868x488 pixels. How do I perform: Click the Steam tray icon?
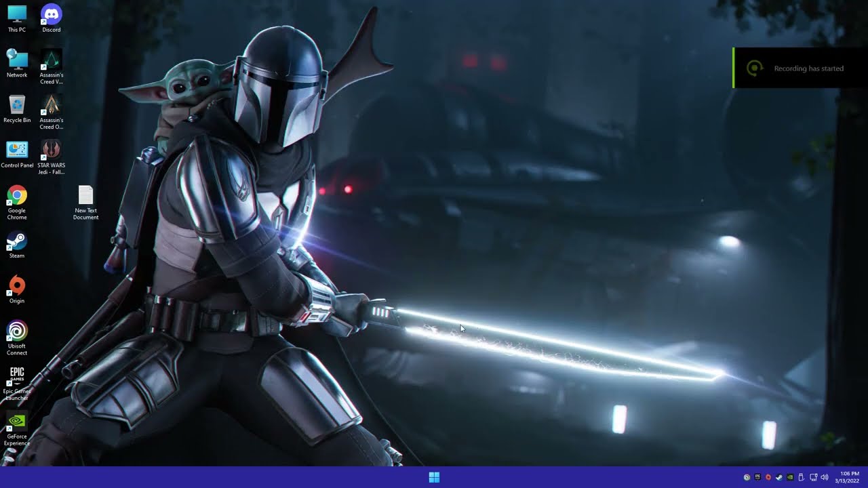tap(779, 477)
